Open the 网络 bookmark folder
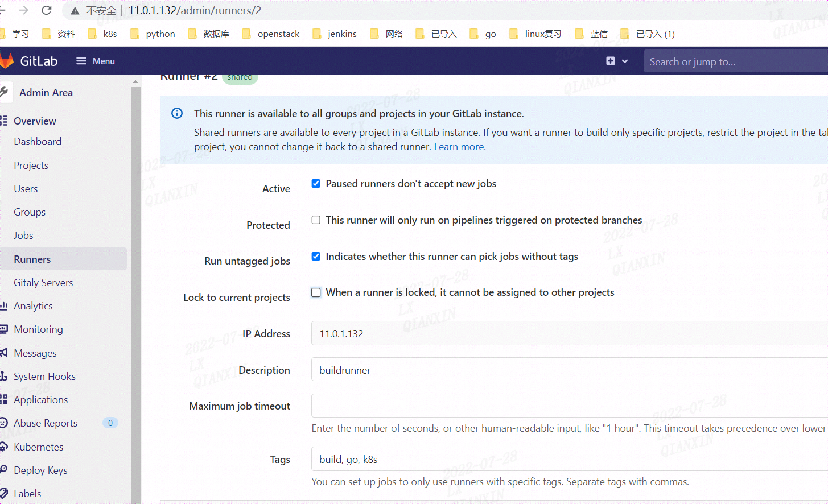The height and width of the screenshot is (504, 828). [386, 34]
